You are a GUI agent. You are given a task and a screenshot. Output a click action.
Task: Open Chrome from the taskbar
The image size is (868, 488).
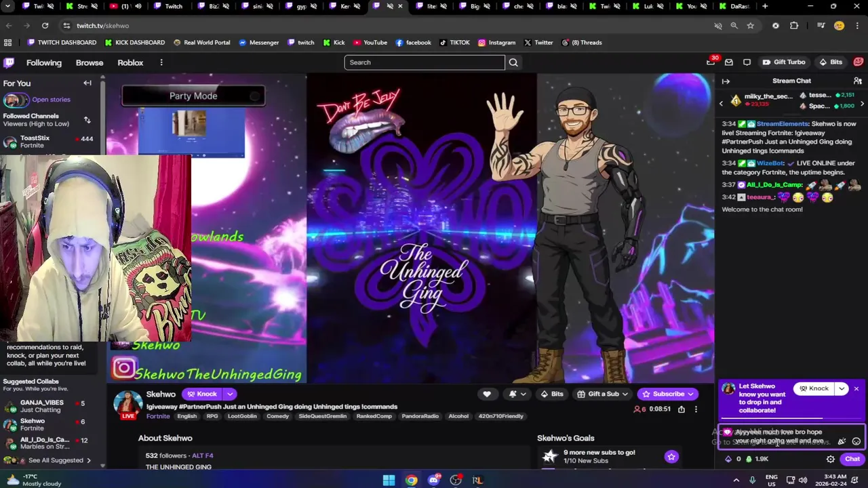click(412, 480)
